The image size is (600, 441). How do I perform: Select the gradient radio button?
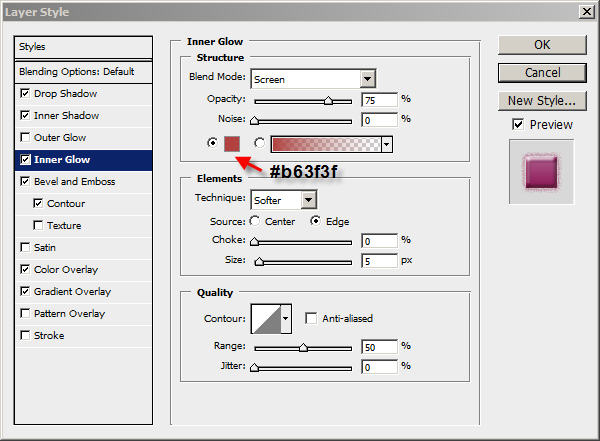pyautogui.click(x=259, y=143)
